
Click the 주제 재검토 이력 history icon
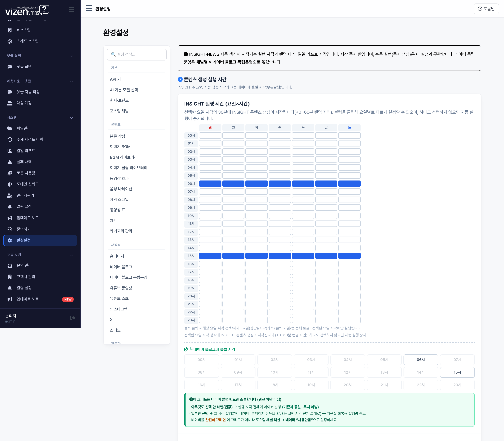coord(10,139)
